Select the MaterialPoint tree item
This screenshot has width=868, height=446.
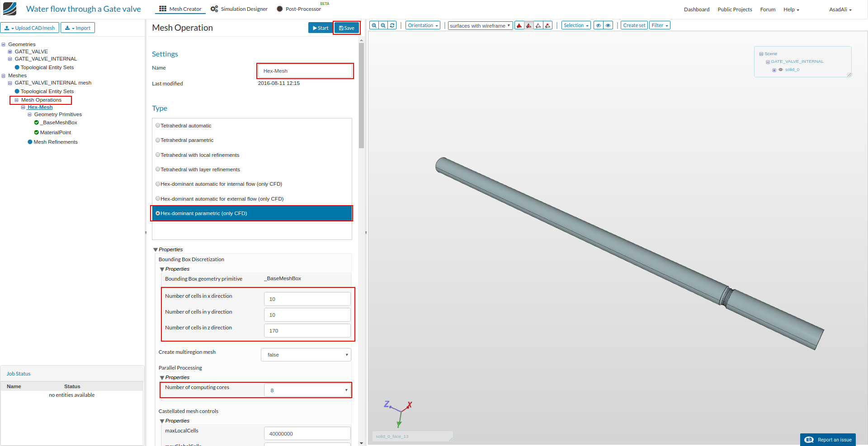[x=56, y=132]
